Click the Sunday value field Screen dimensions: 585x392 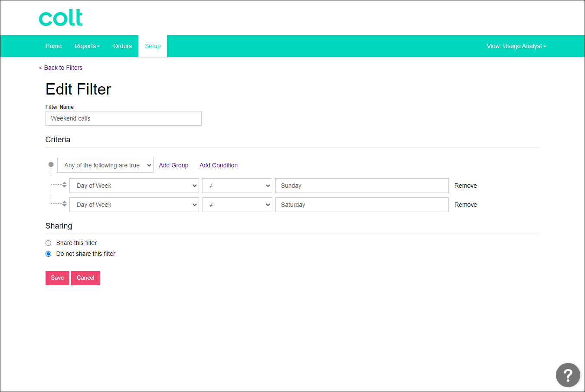362,186
